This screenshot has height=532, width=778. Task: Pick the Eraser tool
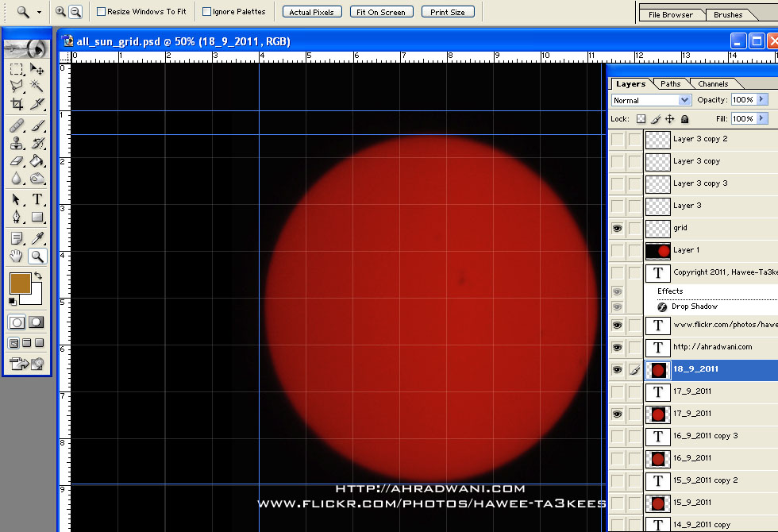(x=17, y=161)
